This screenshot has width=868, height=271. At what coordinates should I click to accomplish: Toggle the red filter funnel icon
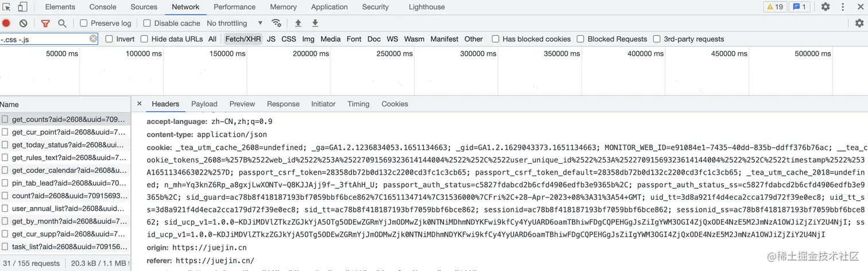(x=45, y=23)
